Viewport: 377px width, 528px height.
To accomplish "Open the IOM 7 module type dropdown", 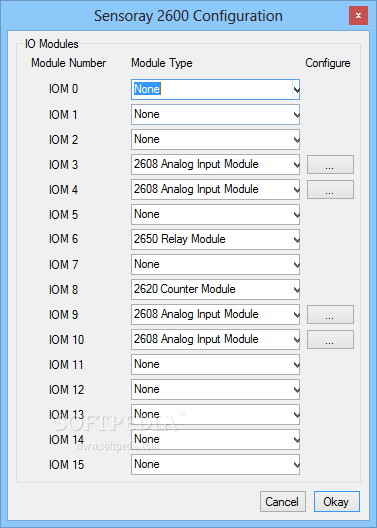I will 215,264.
